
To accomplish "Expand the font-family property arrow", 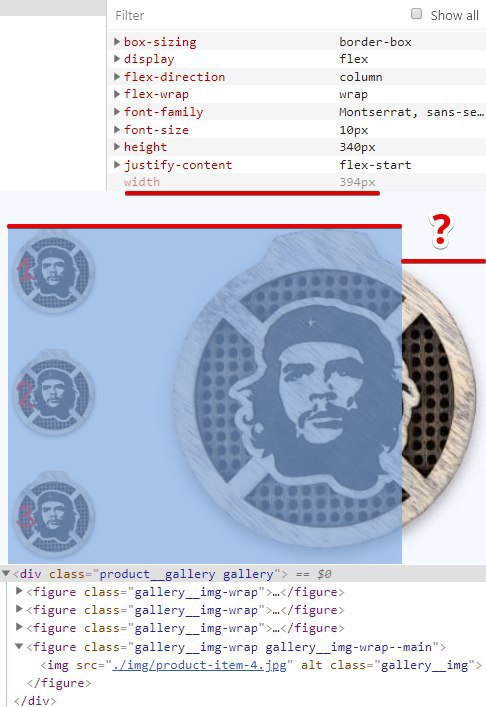I will coord(117,111).
